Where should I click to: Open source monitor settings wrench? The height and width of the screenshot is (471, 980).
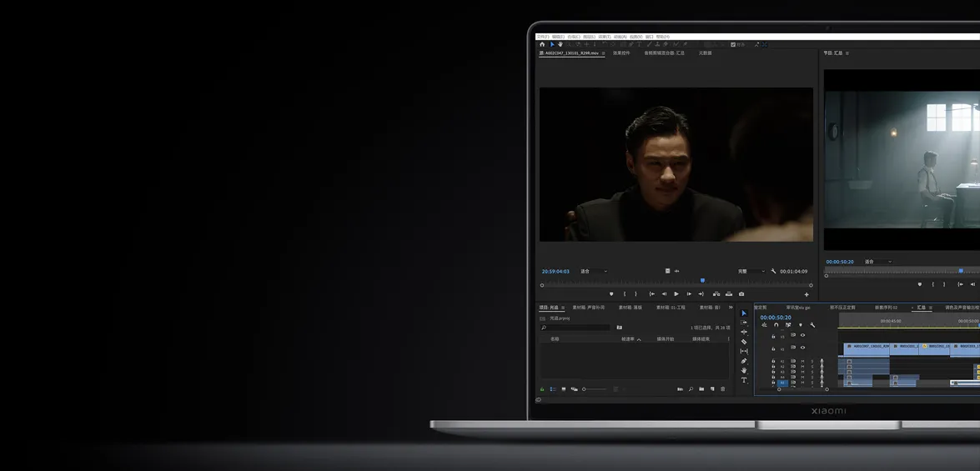tap(773, 271)
